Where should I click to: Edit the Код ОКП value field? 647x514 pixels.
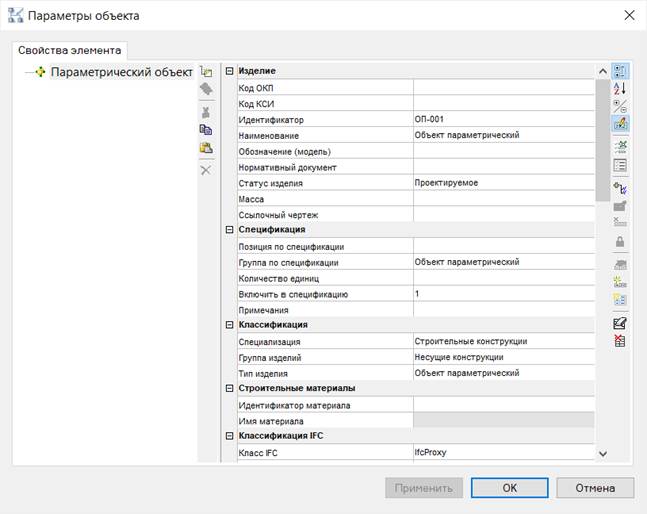click(x=504, y=87)
